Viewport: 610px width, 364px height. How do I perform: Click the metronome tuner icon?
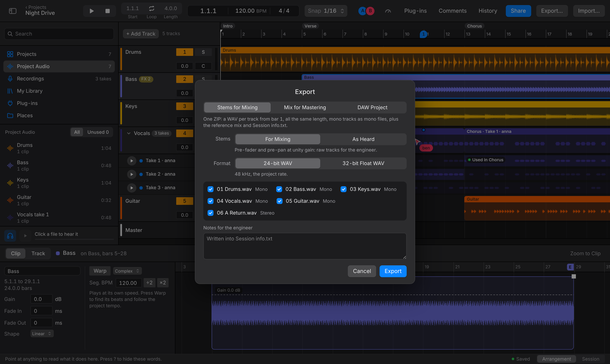388,11
